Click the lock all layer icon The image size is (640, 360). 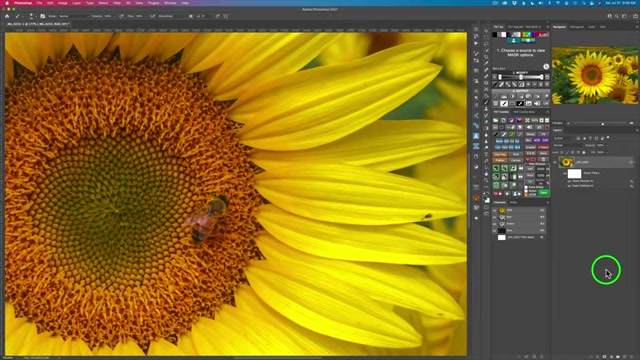coord(584,152)
